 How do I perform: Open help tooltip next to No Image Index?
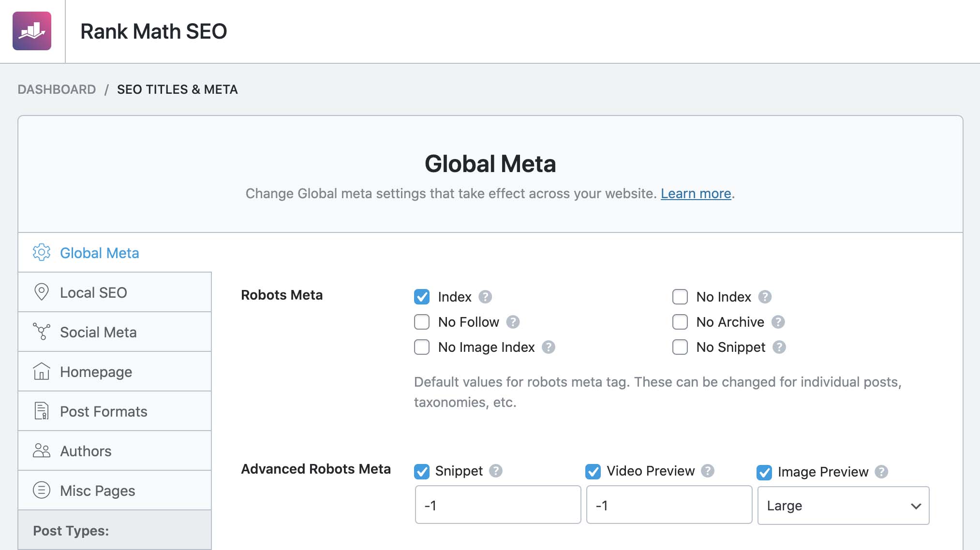[548, 347]
